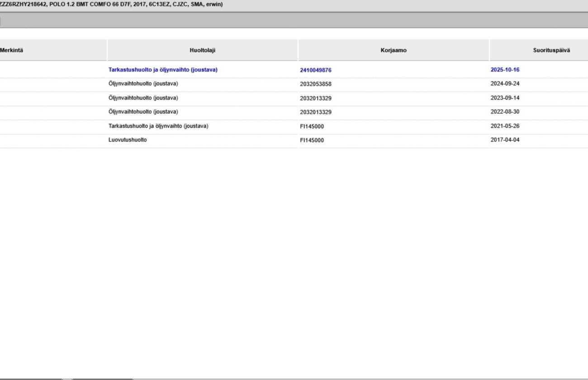Image resolution: width=588 pixels, height=380 pixels.
Task: Click the date 2022-08-30
Action: tap(505, 112)
